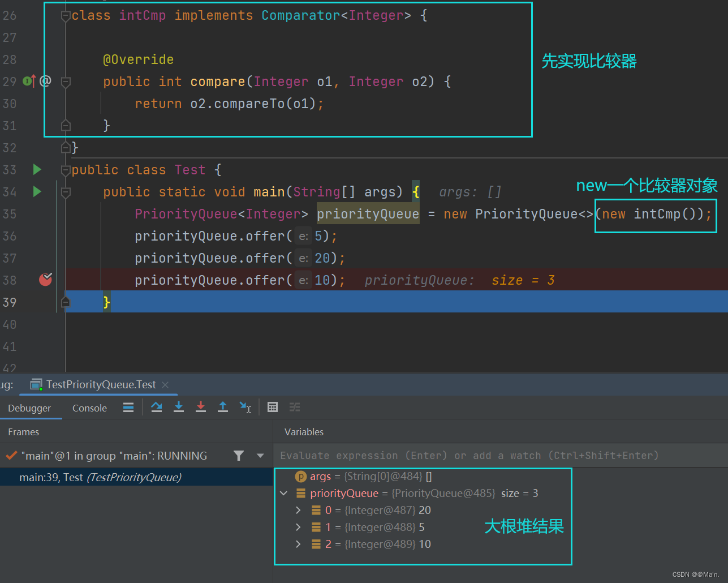
Task: Click the Frames panel header
Action: coord(24,432)
